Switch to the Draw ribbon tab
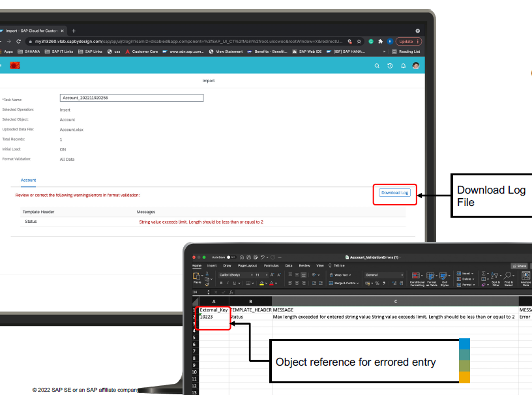The height and width of the screenshot is (395, 532). pyautogui.click(x=227, y=266)
